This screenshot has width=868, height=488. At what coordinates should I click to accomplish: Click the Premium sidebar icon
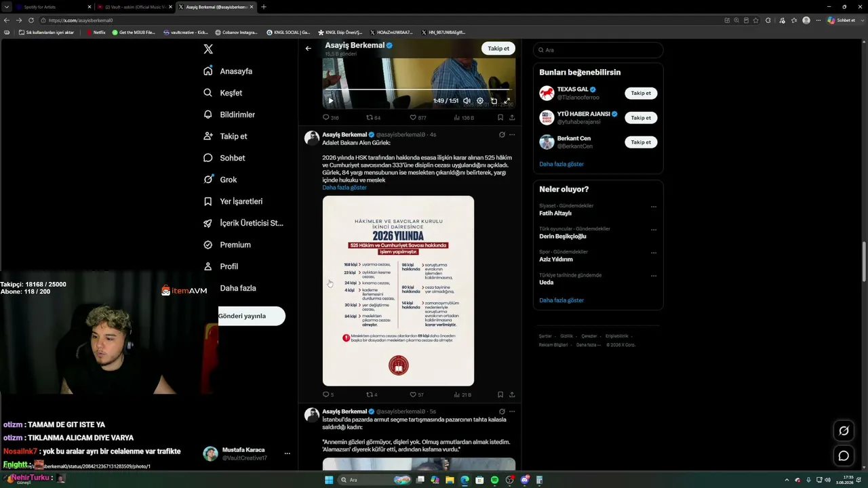[x=208, y=245]
